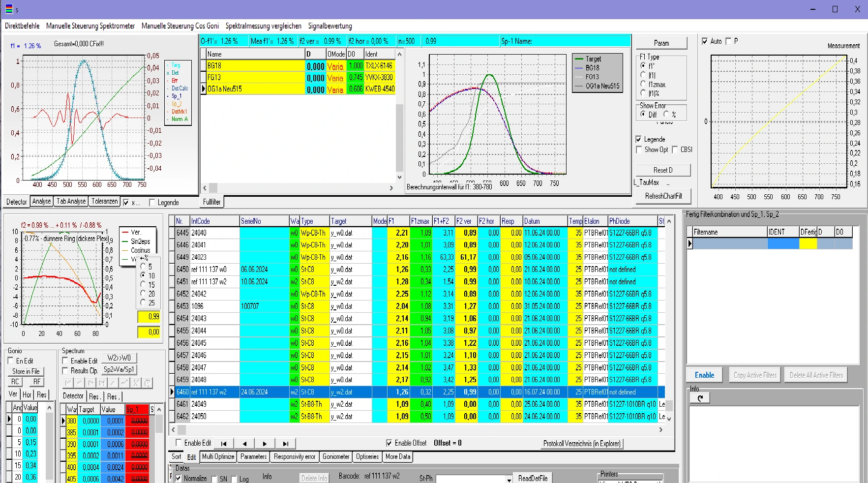The image size is (868, 483).
Task: Step to previous record in Spectrum navigator
Action: [x=79, y=383]
